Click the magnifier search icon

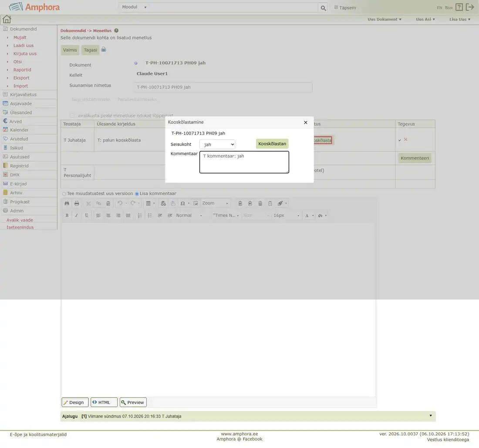click(x=323, y=8)
